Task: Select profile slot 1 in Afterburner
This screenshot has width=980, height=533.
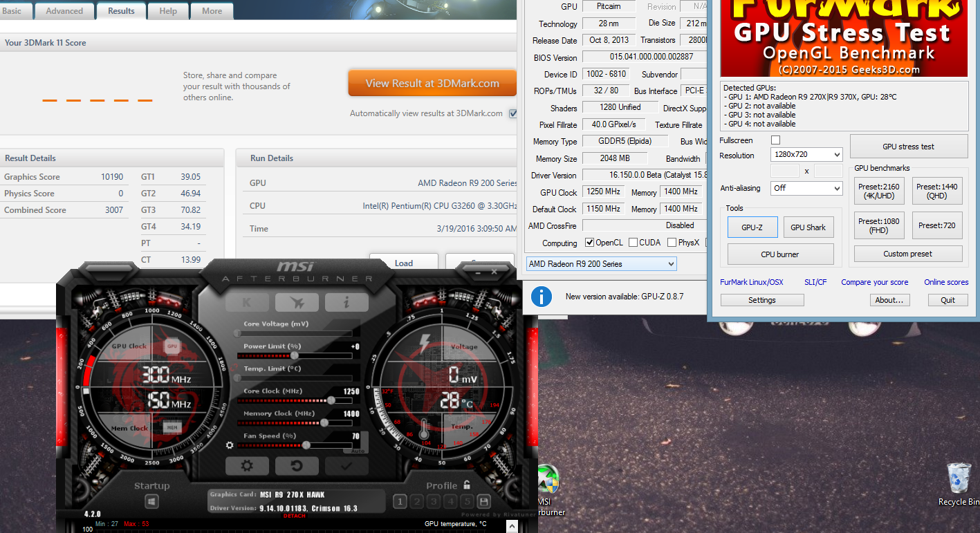Action: point(400,502)
